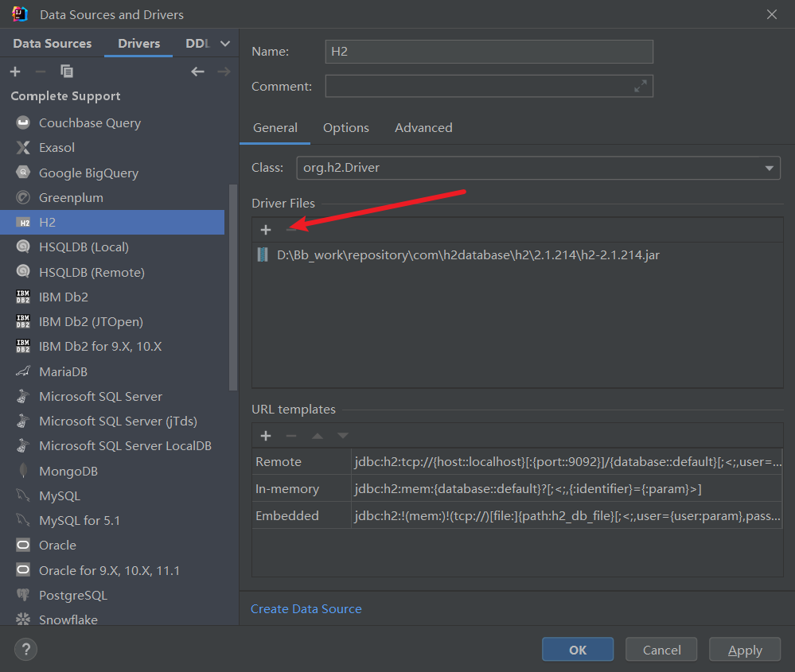Open the General tab

275,128
